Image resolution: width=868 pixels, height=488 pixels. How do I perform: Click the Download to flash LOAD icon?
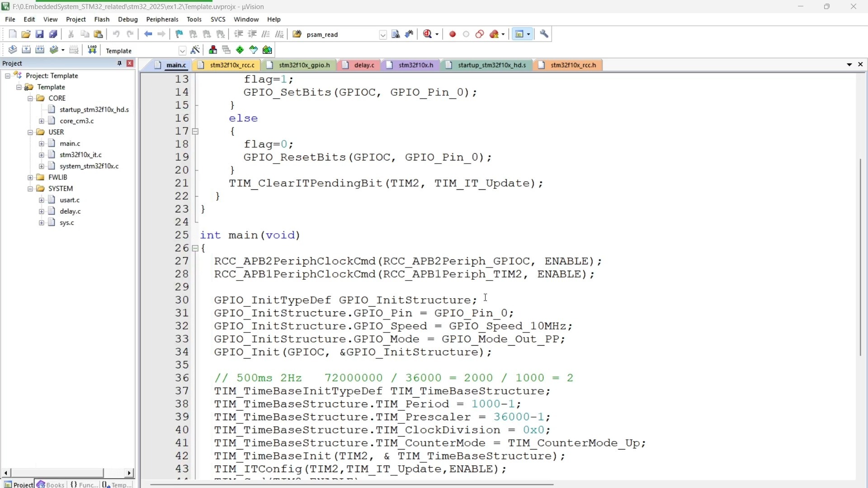point(92,50)
